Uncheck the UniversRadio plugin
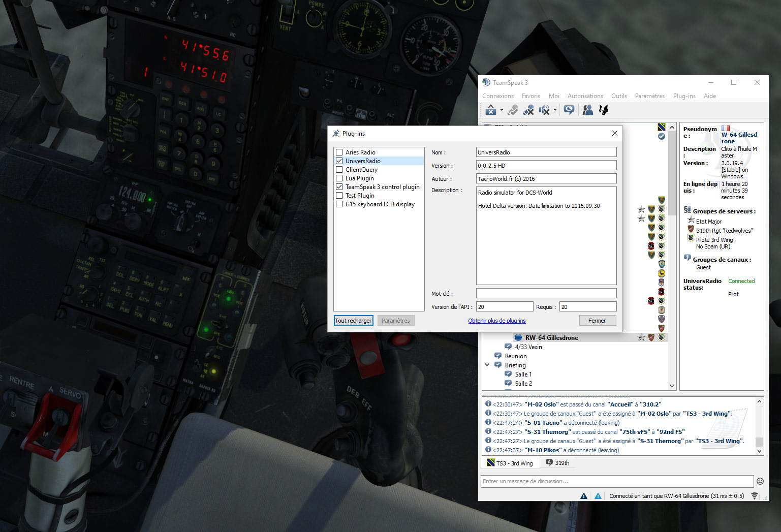The image size is (781, 532). point(339,161)
